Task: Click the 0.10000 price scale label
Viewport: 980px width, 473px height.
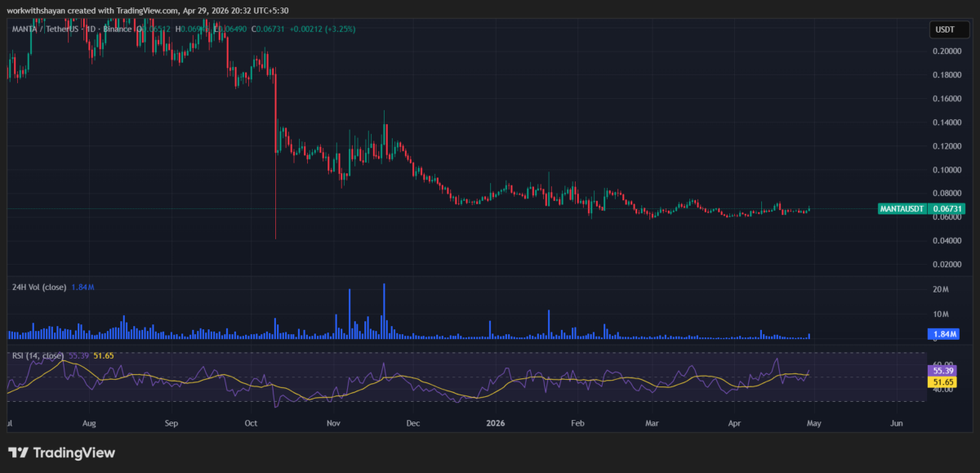Action: [x=946, y=170]
